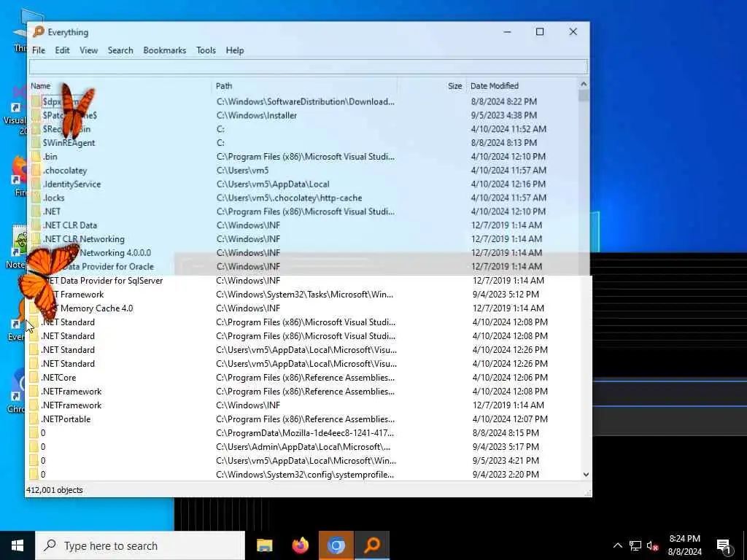747x560 pixels.
Task: Show hidden system tray icons
Action: click(617, 545)
